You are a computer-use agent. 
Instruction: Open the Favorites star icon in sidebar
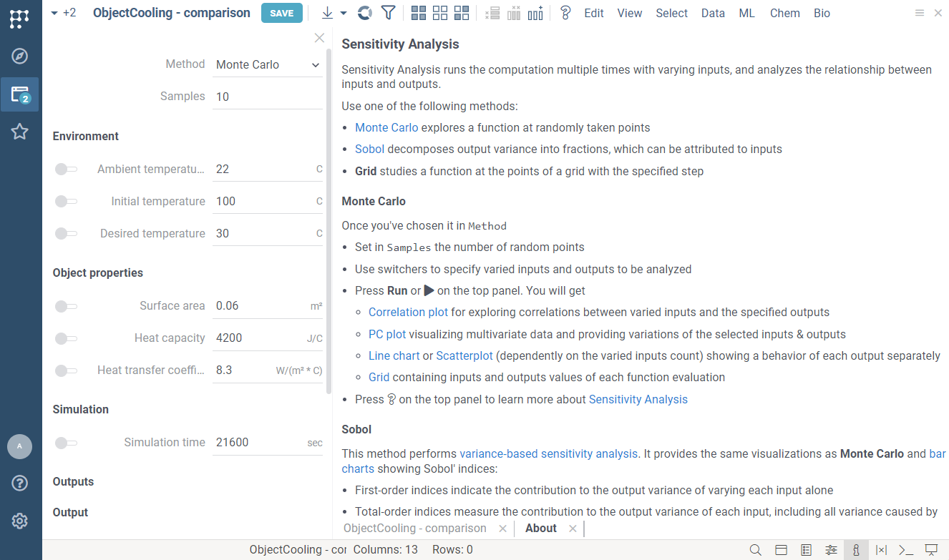pos(19,132)
